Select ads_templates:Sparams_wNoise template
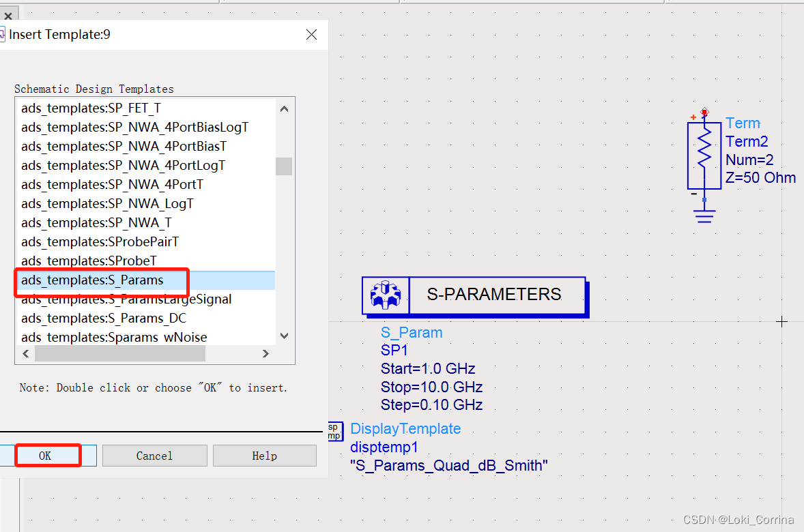Screen dimensions: 804x532 pos(145,337)
